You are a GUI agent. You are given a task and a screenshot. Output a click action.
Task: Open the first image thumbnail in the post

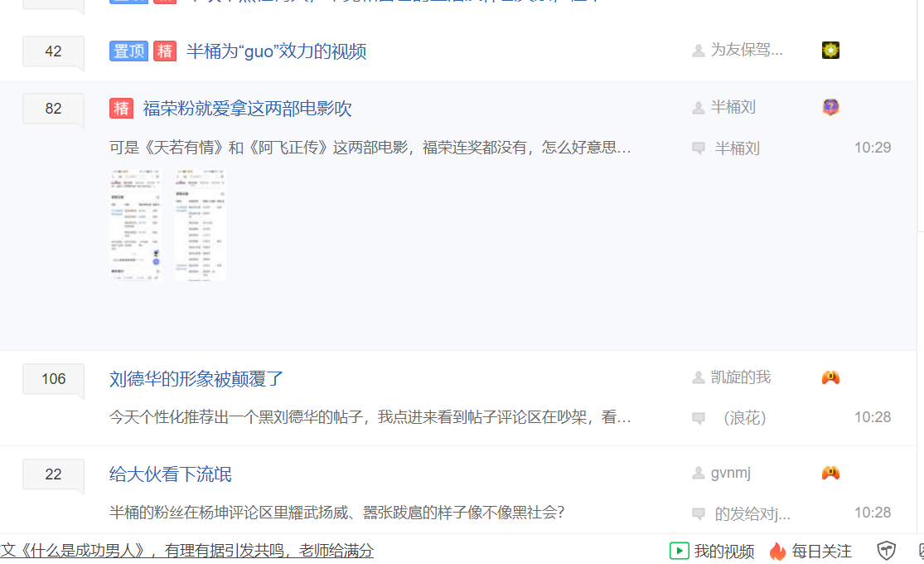[x=135, y=225]
